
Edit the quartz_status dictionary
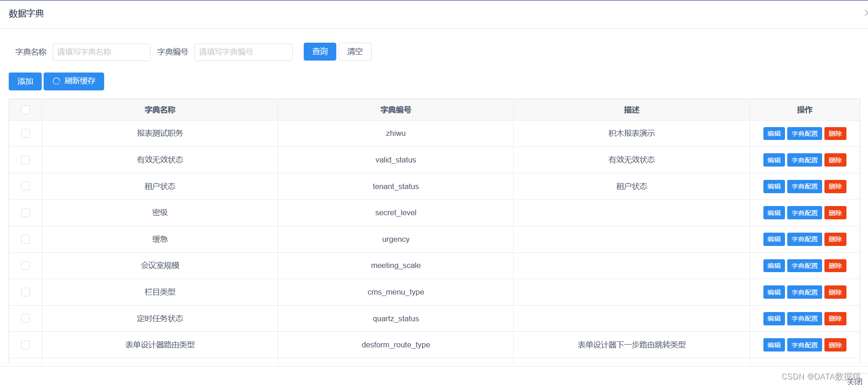774,318
